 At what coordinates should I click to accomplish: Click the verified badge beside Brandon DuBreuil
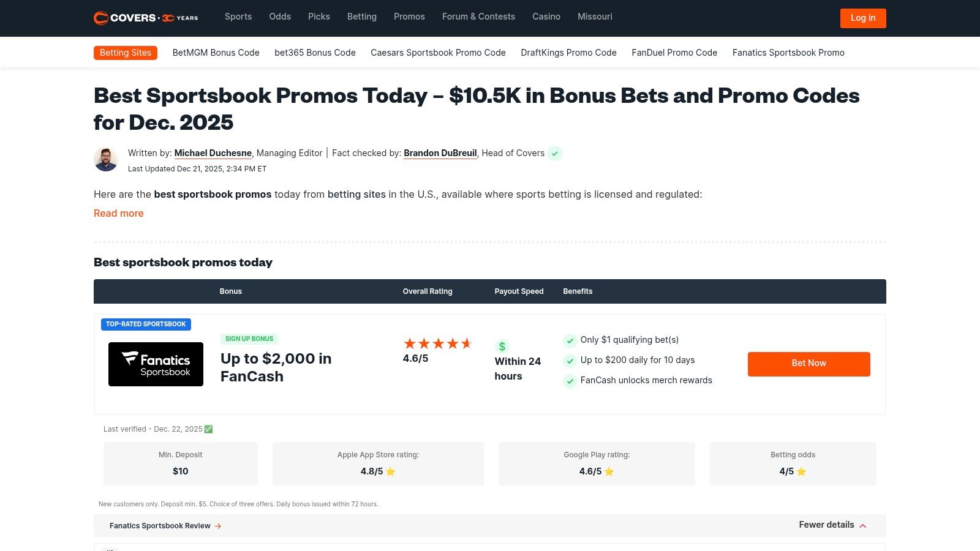[555, 154]
